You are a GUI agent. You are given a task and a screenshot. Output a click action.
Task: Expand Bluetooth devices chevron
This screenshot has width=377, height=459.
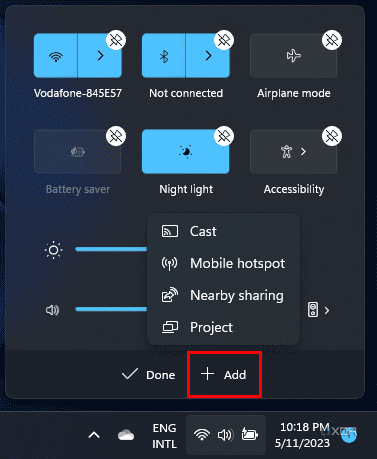[208, 56]
